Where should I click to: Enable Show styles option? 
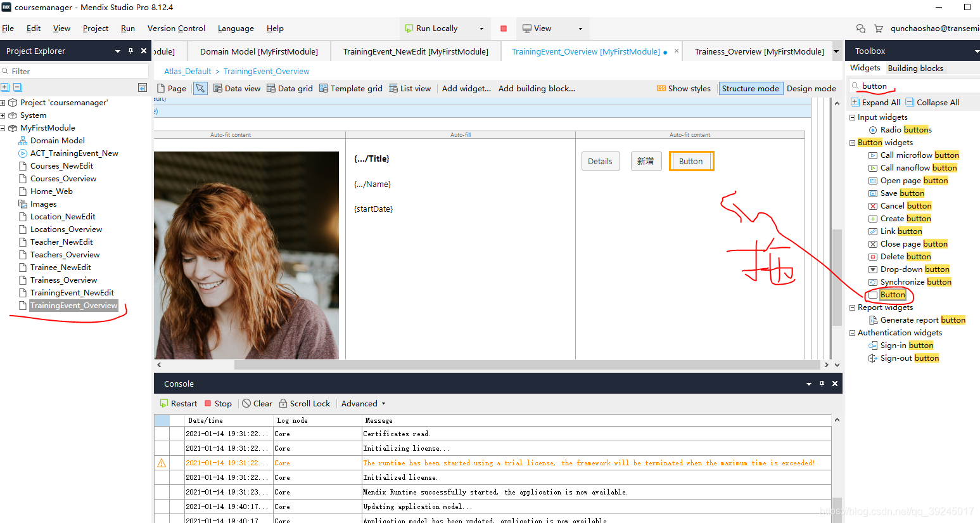(x=684, y=89)
